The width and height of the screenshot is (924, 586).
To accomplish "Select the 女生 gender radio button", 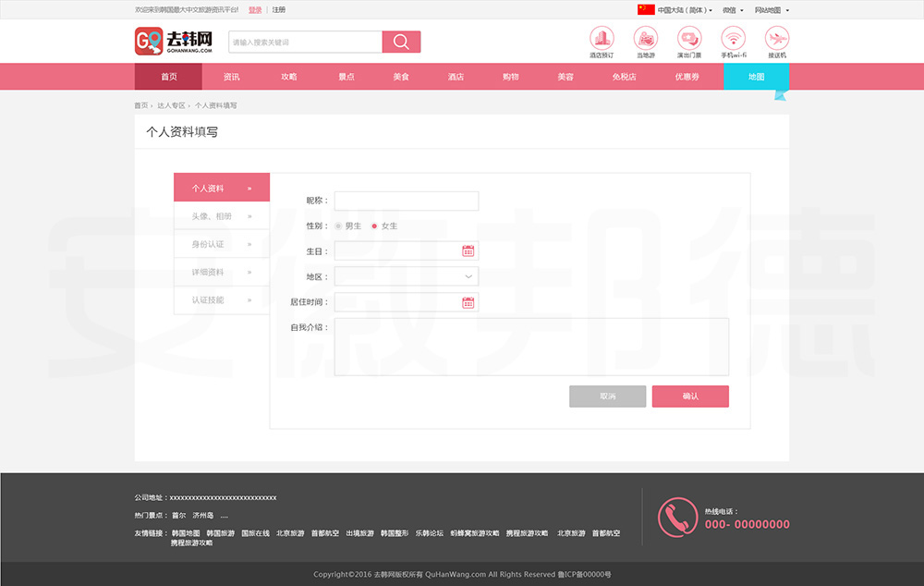I will tap(374, 226).
